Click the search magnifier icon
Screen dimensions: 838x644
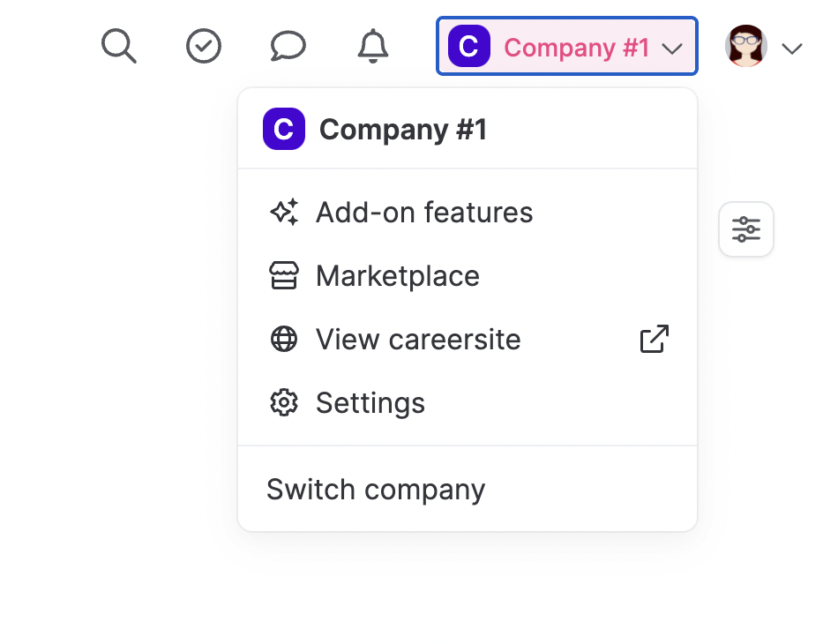pos(119,46)
